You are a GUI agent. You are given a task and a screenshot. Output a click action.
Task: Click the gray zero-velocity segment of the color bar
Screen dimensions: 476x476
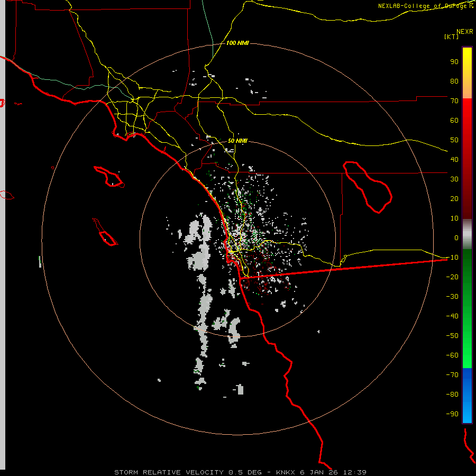[x=467, y=234]
